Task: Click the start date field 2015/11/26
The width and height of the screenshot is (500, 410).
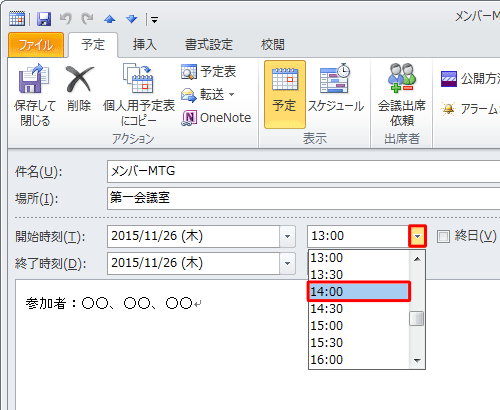Action: (193, 236)
